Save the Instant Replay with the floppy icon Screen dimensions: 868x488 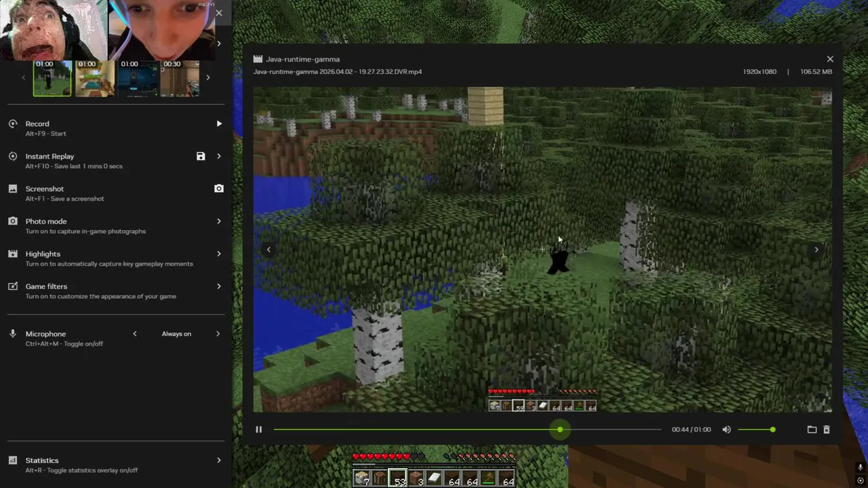point(201,157)
